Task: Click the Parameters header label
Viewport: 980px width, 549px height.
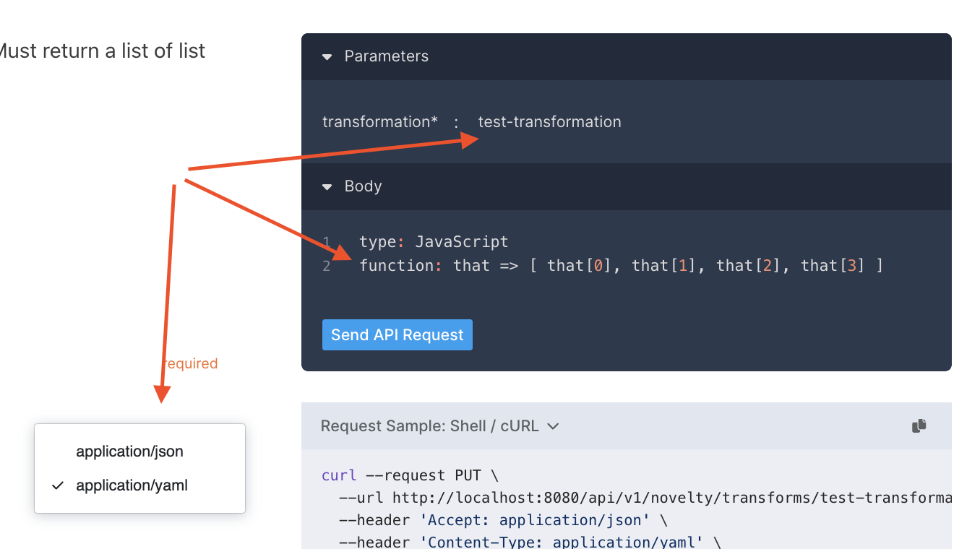Action: coord(386,56)
